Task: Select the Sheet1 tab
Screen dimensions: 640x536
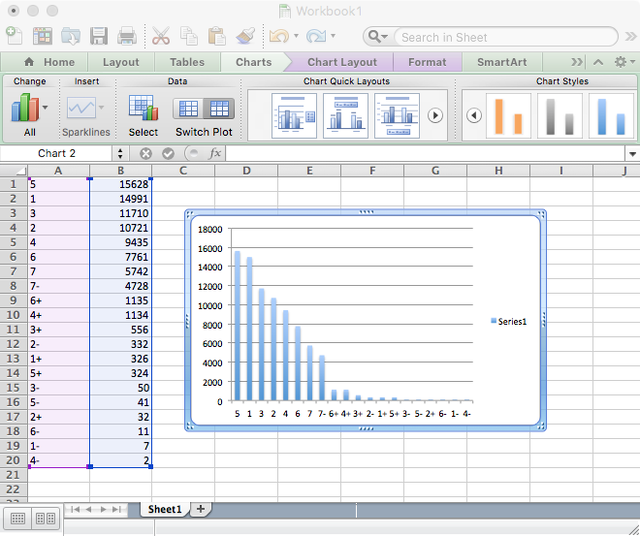Action: (x=165, y=509)
